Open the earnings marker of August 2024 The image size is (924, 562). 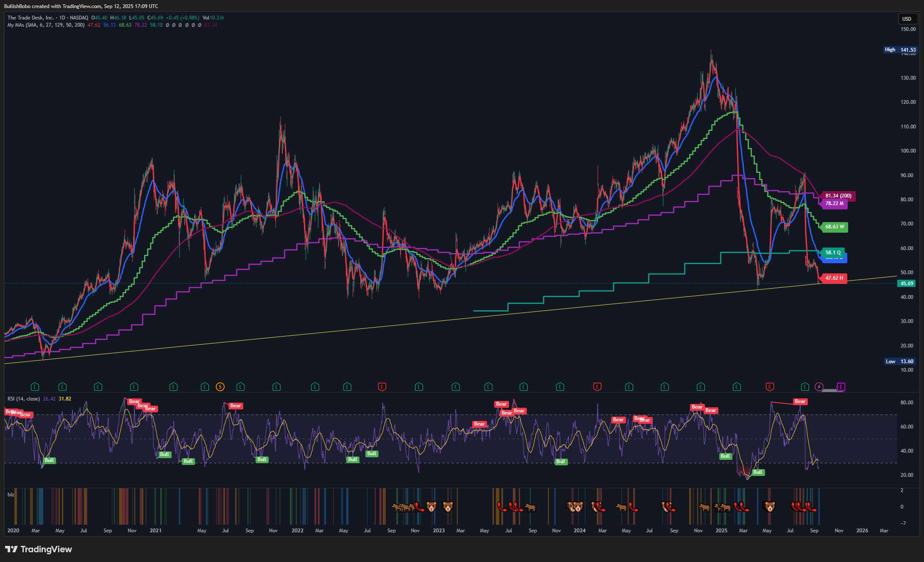pos(665,387)
